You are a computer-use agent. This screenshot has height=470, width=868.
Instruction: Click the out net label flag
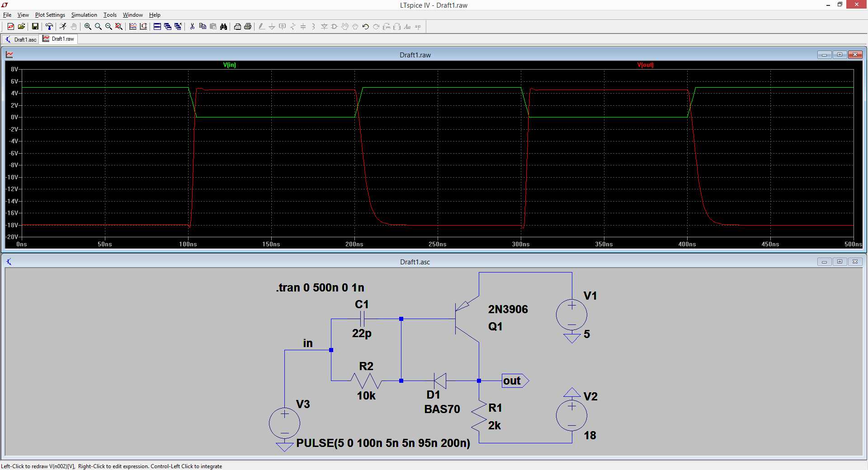(515, 381)
